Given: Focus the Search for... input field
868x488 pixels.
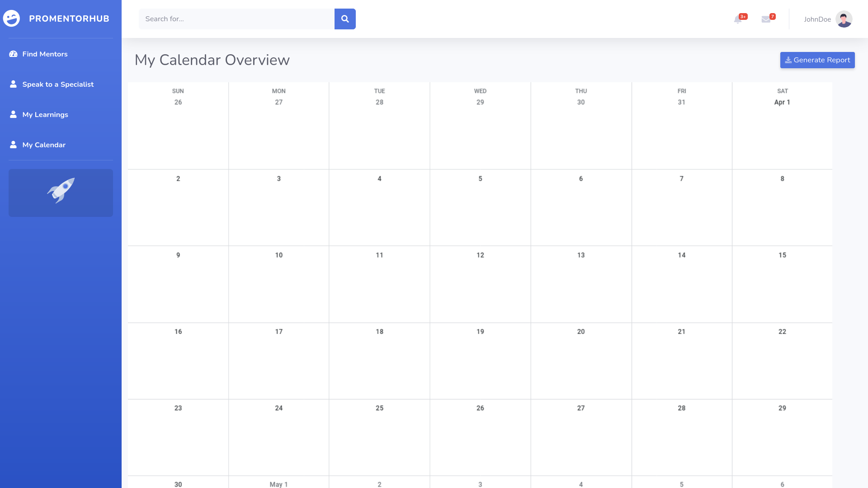Looking at the screenshot, I should point(236,19).
